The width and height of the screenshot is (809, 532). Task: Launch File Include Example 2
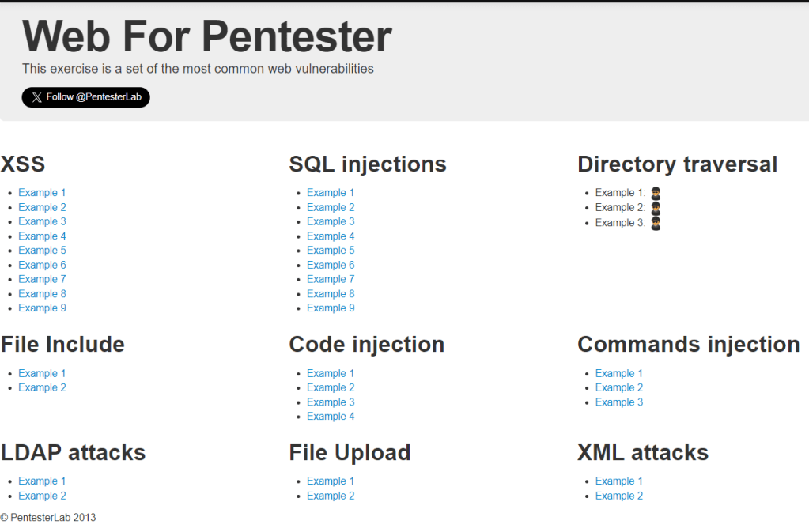pyautogui.click(x=42, y=387)
